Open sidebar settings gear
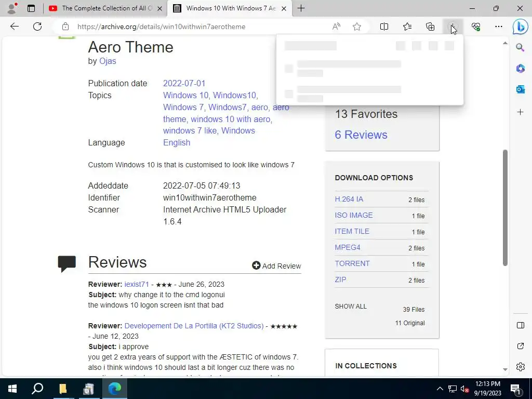The height and width of the screenshot is (399, 532). point(520,367)
